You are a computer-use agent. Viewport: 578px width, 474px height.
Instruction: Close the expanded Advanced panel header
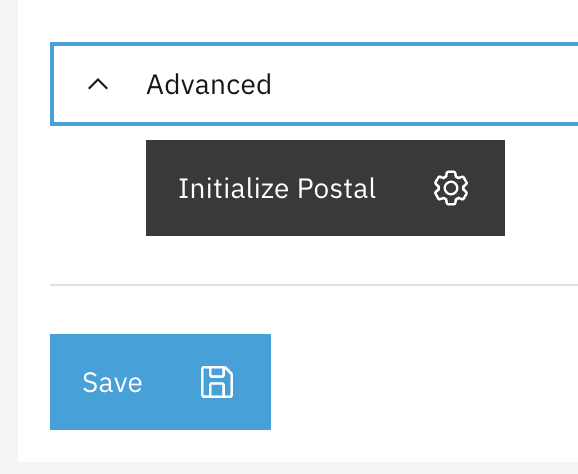click(x=314, y=84)
